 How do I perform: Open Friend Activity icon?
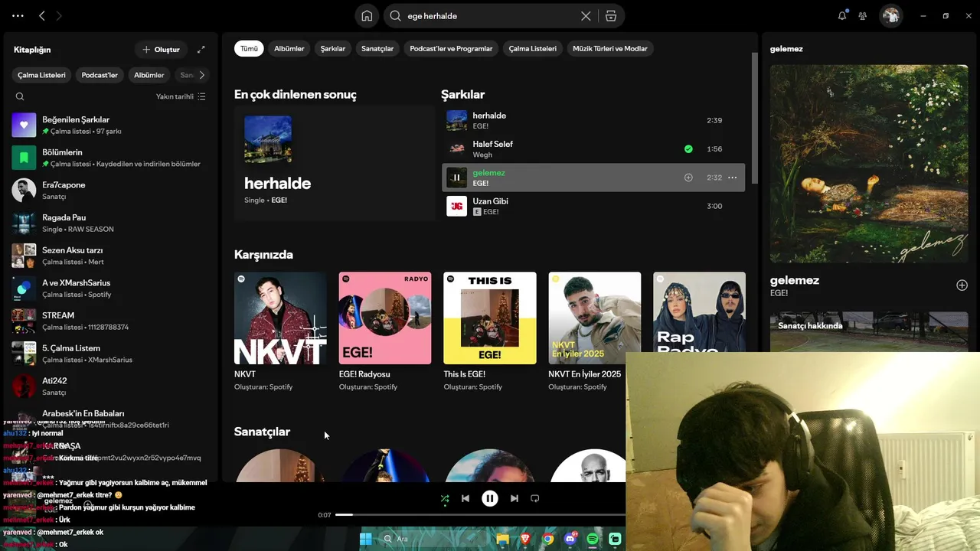[863, 15]
